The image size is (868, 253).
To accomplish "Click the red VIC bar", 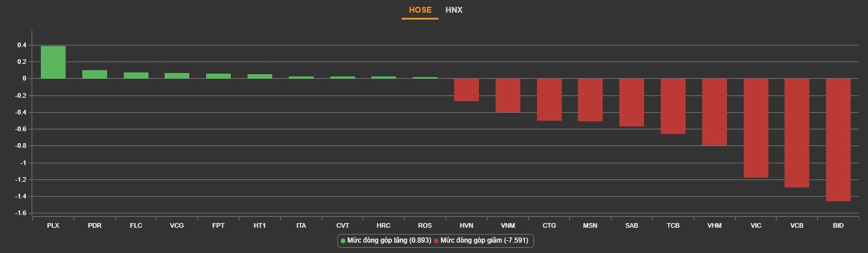I will (x=756, y=128).
